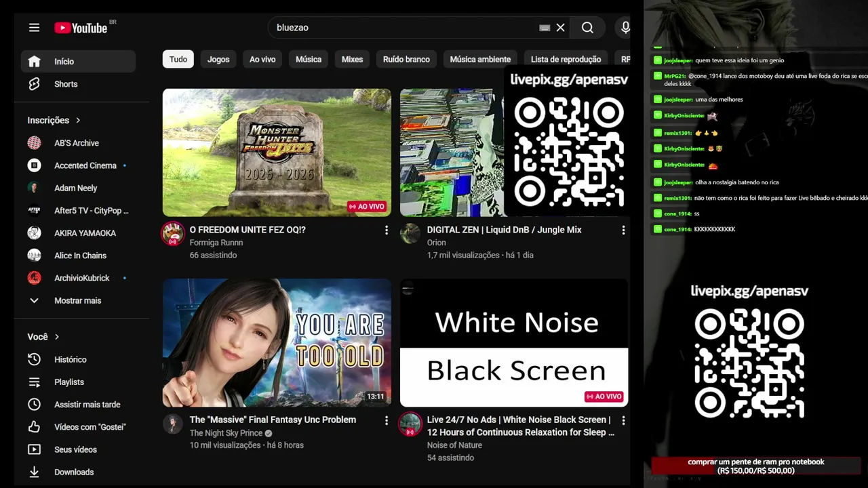Click The Night Sky Prince avatar
This screenshot has width=868, height=488.
point(172,424)
